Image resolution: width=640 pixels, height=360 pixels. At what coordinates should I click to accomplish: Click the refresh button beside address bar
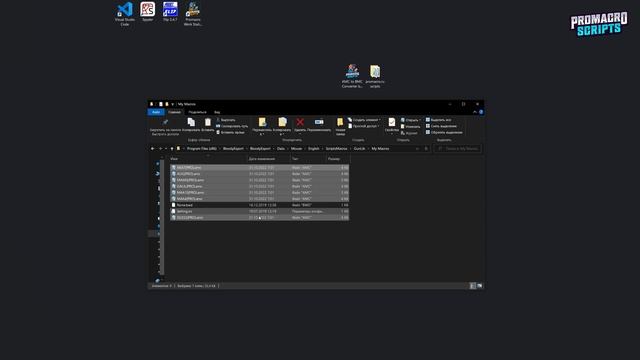pos(426,149)
